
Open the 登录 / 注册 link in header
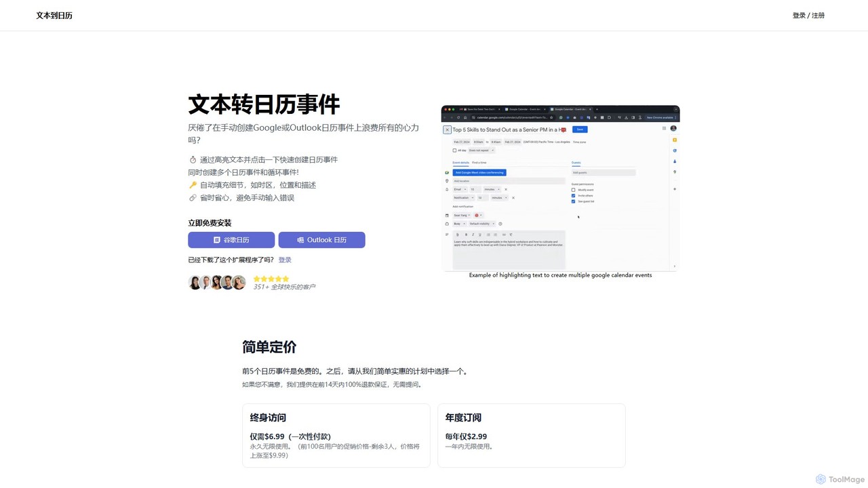(808, 16)
